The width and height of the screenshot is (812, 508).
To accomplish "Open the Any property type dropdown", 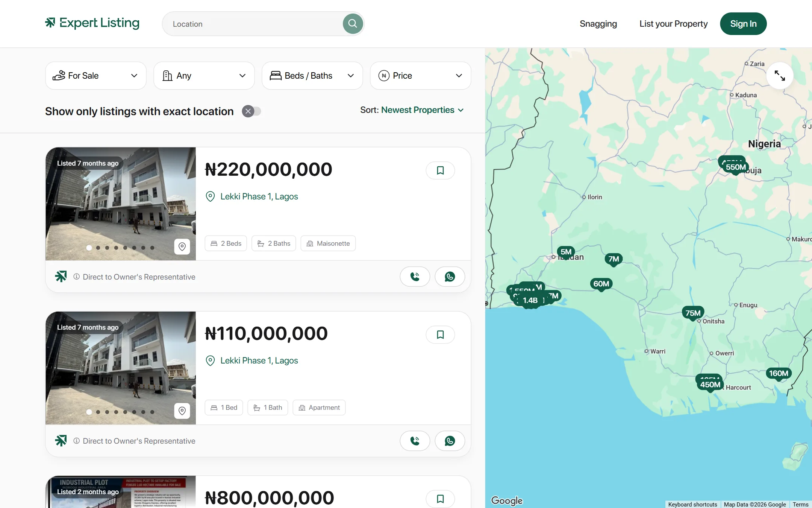I will pyautogui.click(x=204, y=76).
